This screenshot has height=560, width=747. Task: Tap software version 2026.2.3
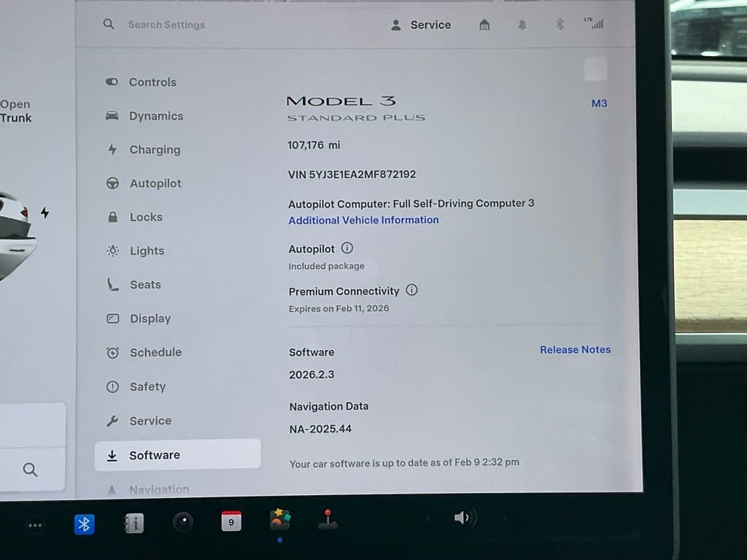[311, 374]
